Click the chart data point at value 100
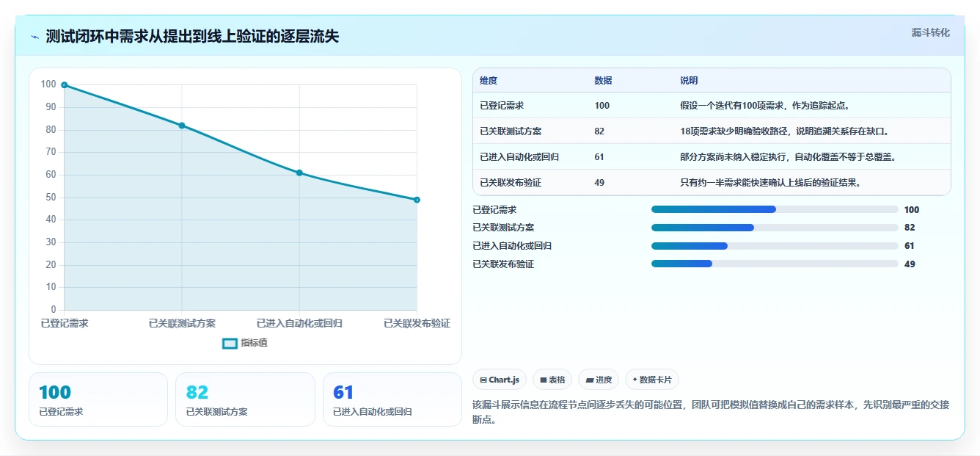 point(65,85)
